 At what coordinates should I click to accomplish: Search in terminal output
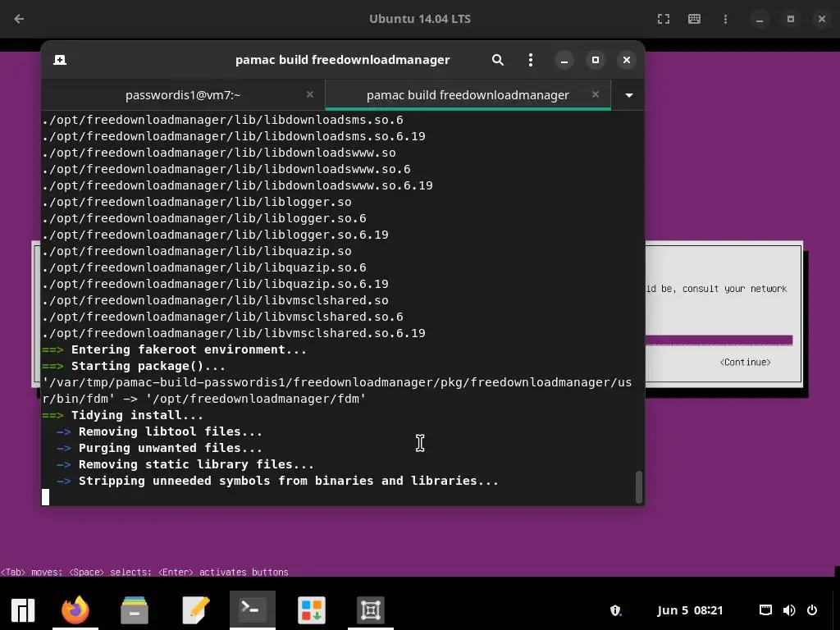pyautogui.click(x=498, y=60)
